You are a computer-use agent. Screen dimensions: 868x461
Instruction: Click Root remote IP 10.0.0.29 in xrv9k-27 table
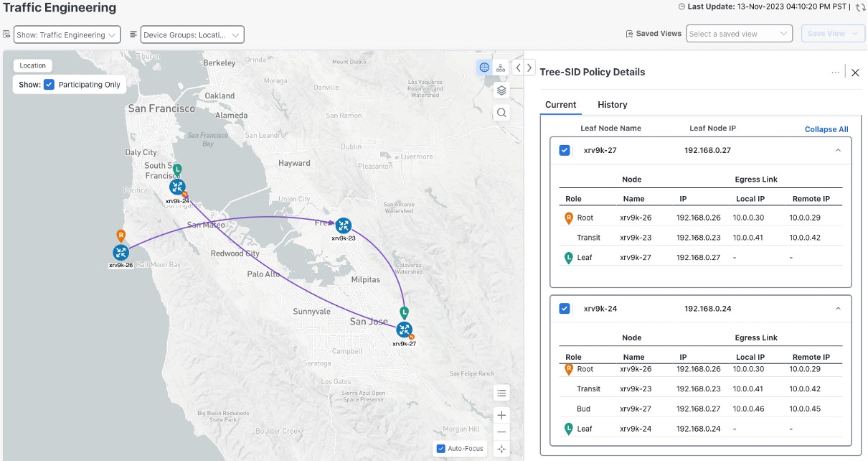pyautogui.click(x=805, y=218)
